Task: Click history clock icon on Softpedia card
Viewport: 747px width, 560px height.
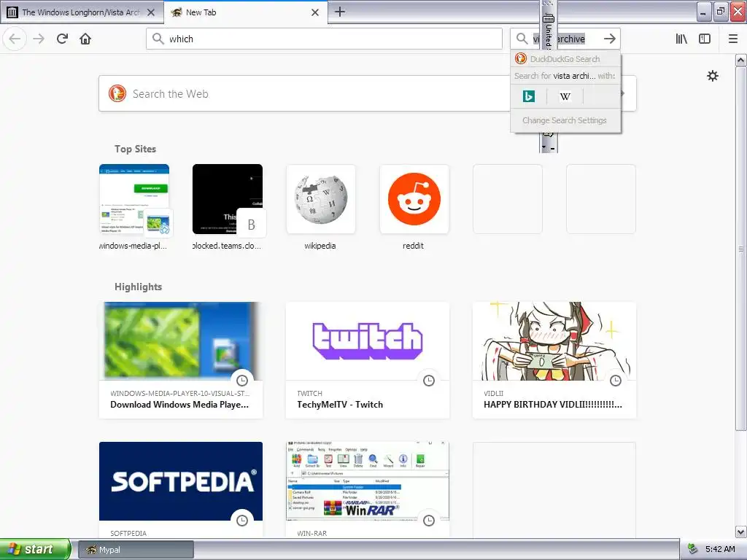Action: tap(242, 521)
